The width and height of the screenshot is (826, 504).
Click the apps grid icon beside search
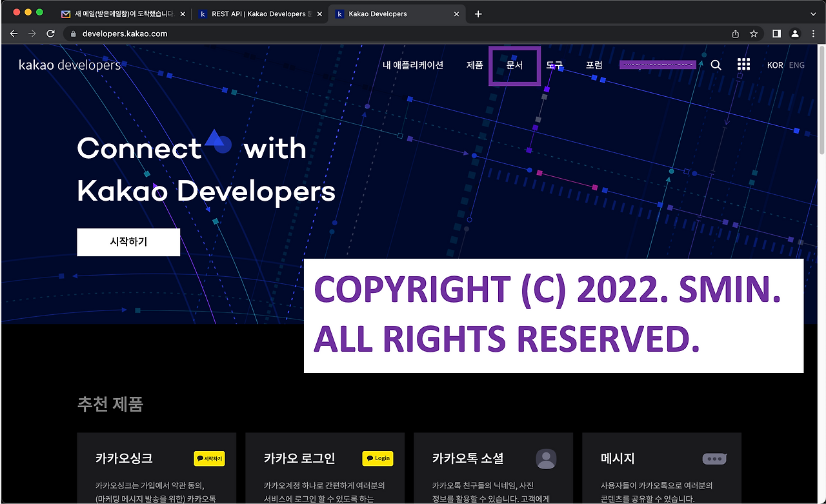click(x=743, y=64)
